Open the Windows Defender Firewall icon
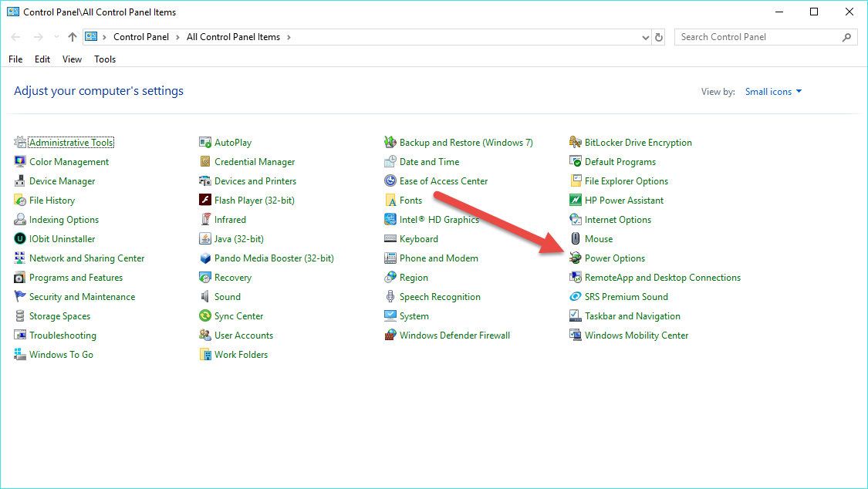This screenshot has height=489, width=868. tap(390, 336)
